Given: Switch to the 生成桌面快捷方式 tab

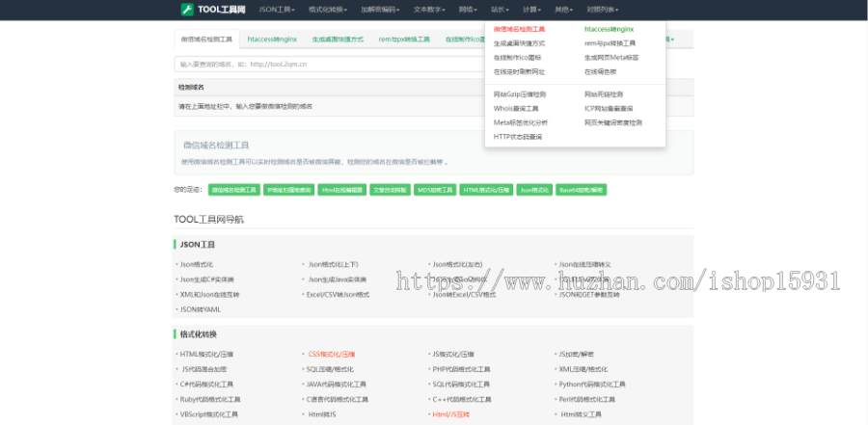Looking at the screenshot, I should tap(338, 40).
